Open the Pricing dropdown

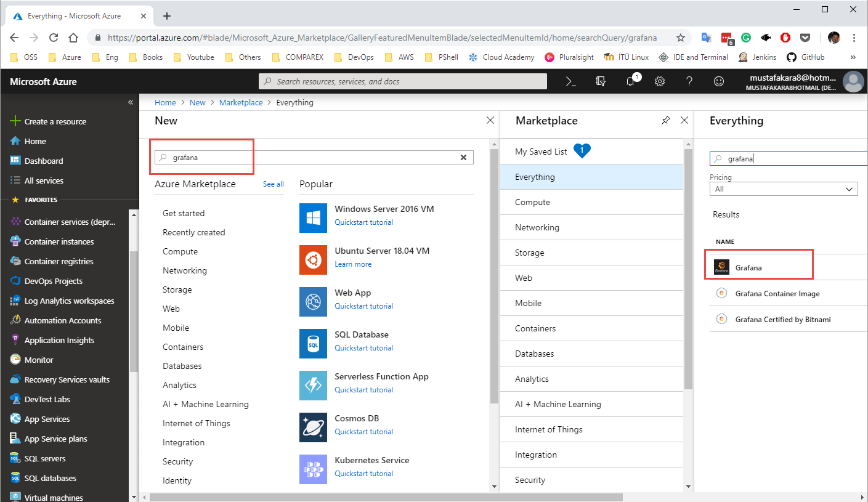[x=784, y=189]
